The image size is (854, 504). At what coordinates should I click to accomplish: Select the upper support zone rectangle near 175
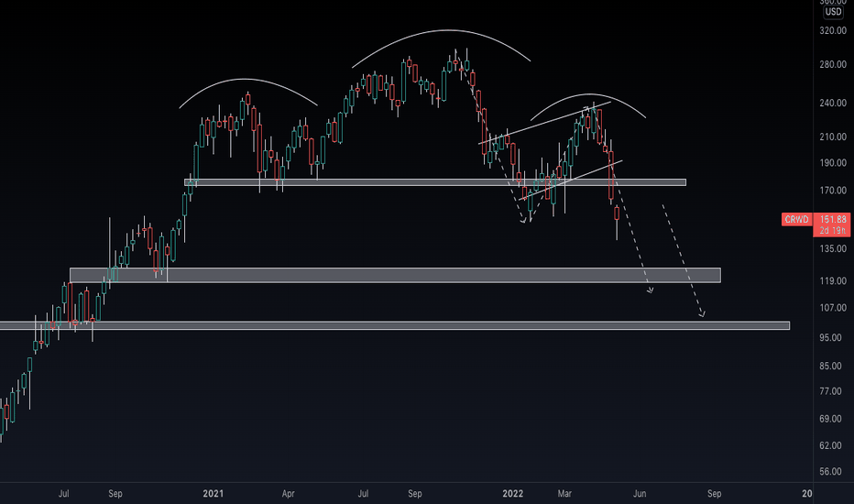435,182
